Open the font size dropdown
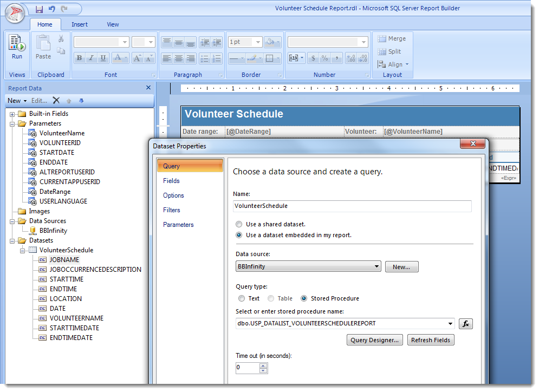 coord(151,42)
